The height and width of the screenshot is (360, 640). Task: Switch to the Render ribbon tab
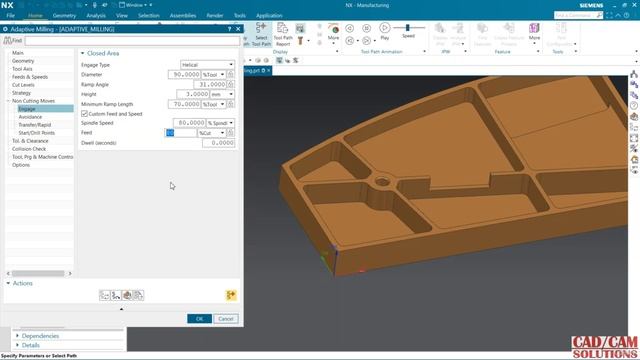215,16
